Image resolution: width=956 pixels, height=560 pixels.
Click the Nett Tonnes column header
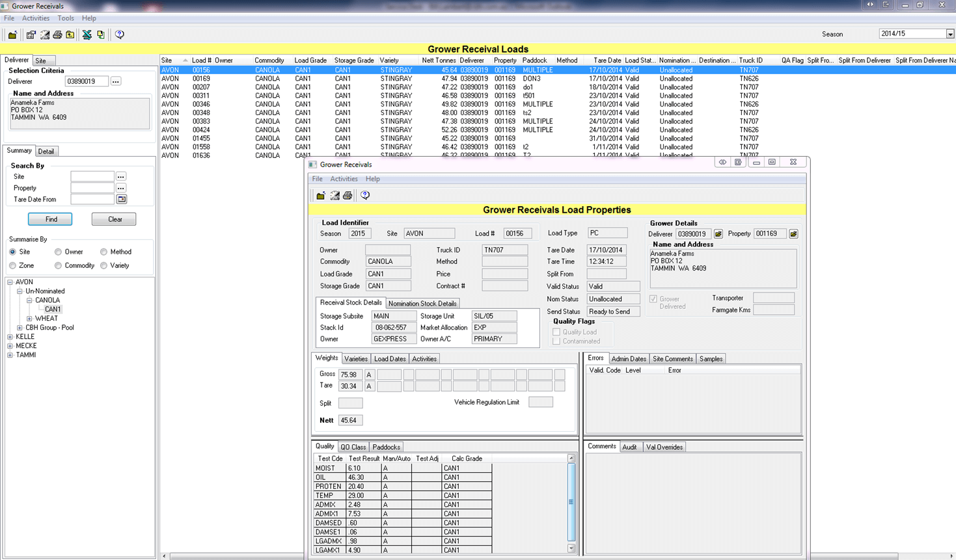coord(439,60)
